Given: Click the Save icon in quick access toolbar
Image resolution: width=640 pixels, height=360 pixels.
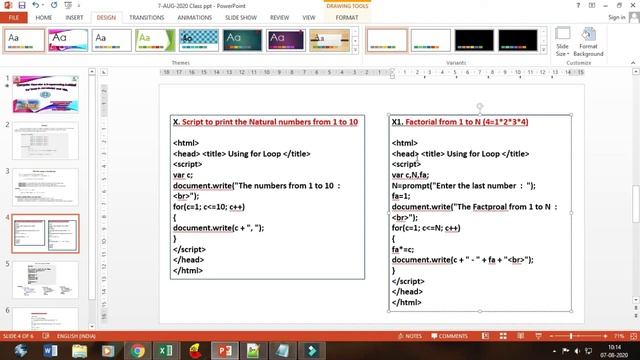Looking at the screenshot, I should click(x=22, y=5).
